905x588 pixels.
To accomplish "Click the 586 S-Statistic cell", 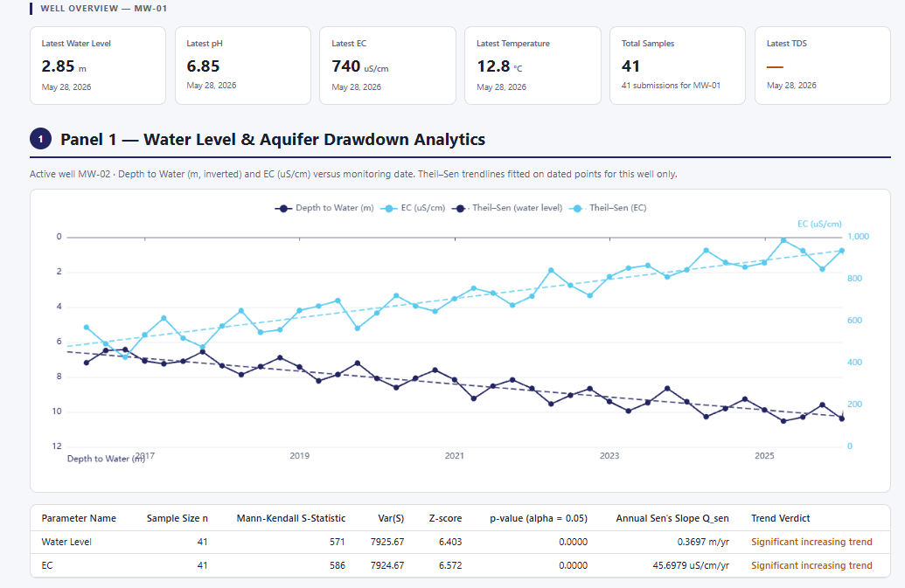I will [337, 565].
